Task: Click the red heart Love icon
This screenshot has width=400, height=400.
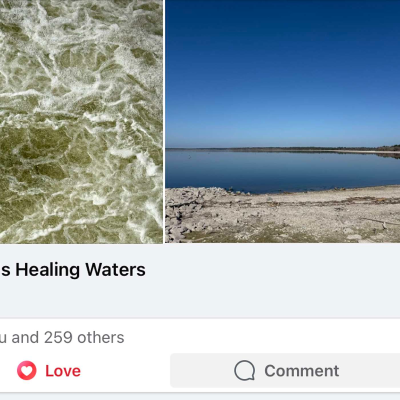Action: [x=27, y=370]
